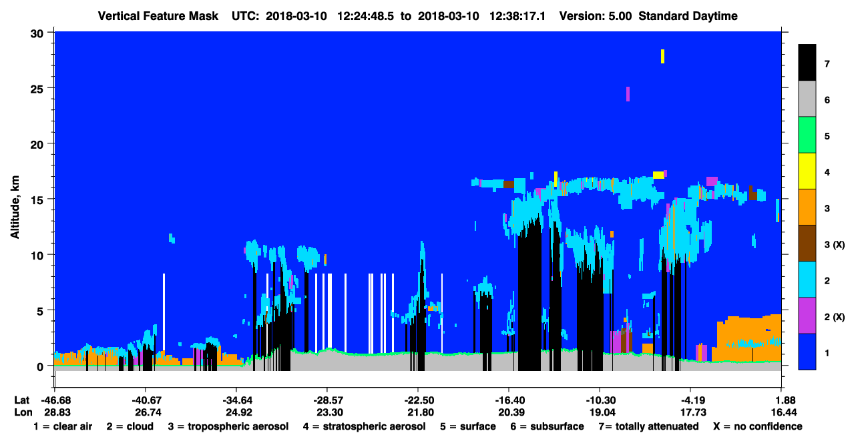Click 'Version: 5.00' in the title
The image size is (868, 445).
(596, 16)
